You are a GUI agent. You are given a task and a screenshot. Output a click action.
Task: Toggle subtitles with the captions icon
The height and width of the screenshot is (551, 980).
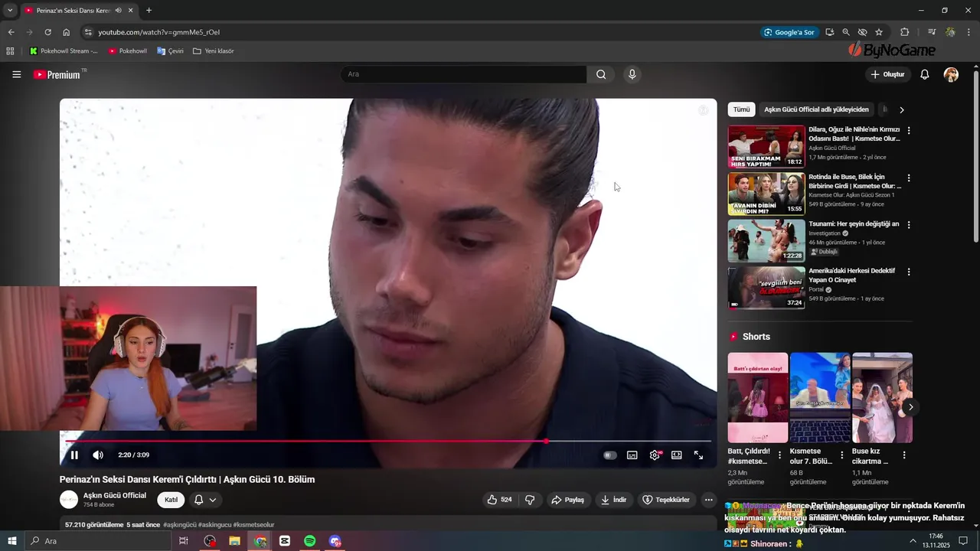[632, 455]
